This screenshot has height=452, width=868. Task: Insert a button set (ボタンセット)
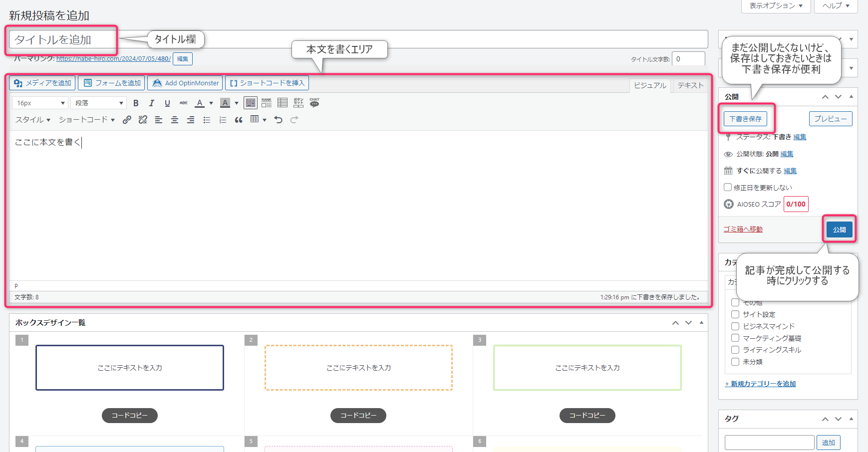[298, 103]
